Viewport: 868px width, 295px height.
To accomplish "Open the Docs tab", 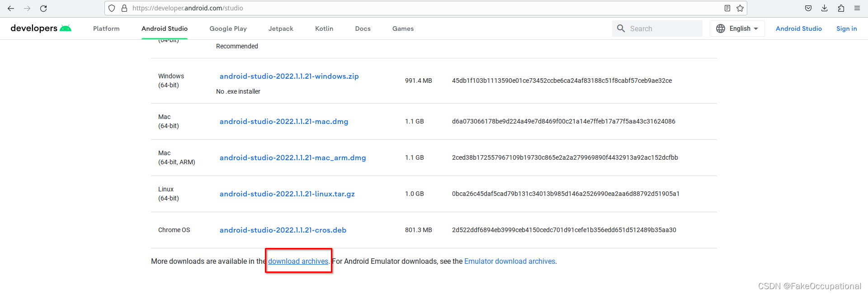I will pyautogui.click(x=363, y=29).
